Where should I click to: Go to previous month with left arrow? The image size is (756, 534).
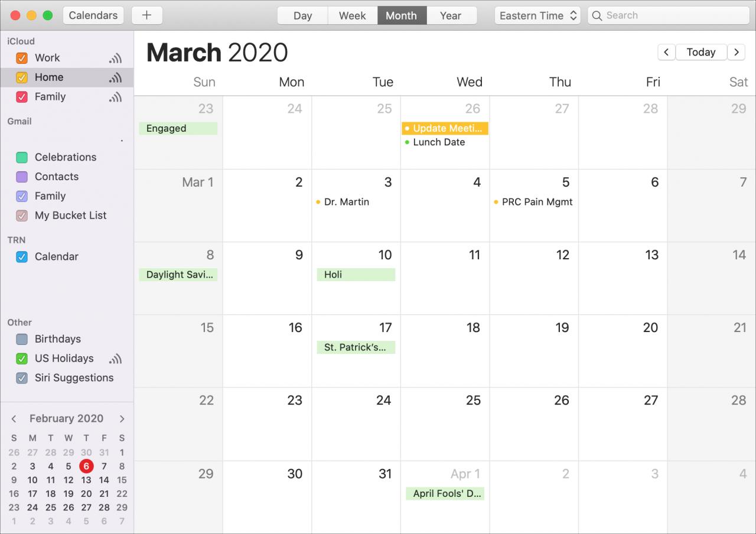coord(666,52)
